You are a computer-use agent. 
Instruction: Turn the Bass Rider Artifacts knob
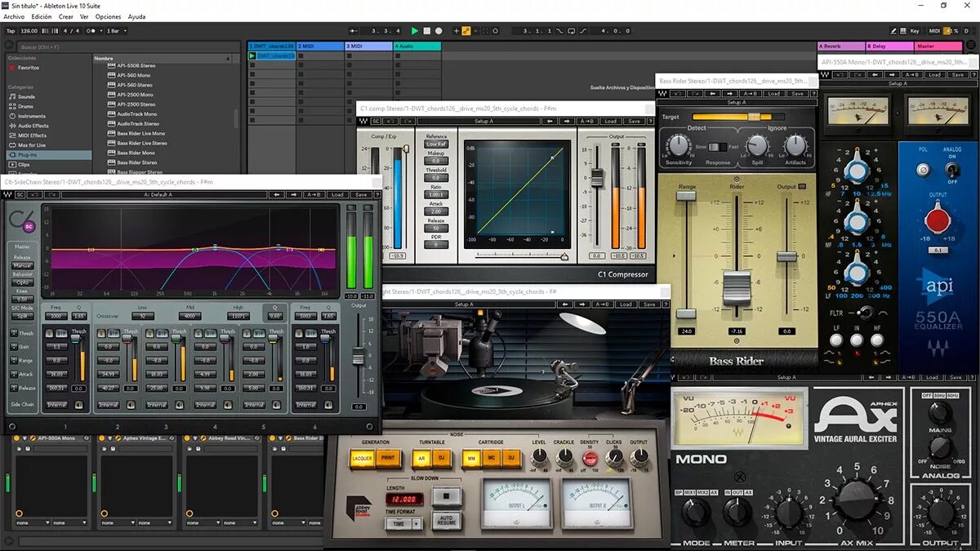click(x=795, y=146)
